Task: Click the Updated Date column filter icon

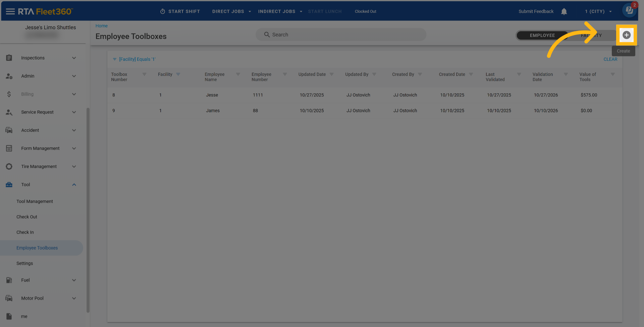Action: [x=331, y=74]
